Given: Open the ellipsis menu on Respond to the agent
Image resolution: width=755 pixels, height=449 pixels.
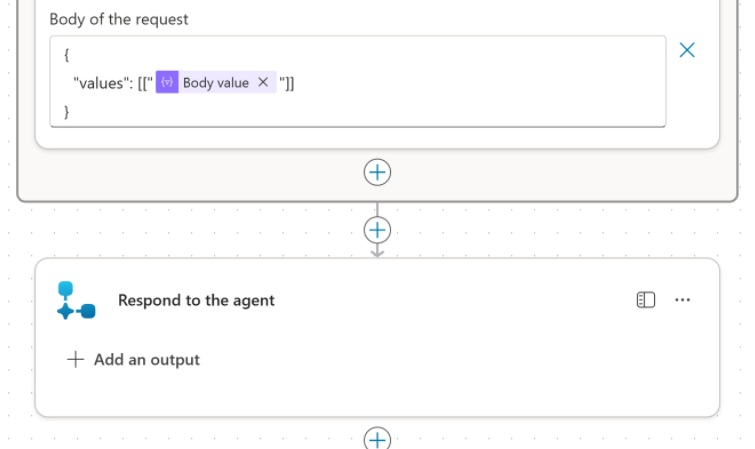Looking at the screenshot, I should (x=683, y=300).
